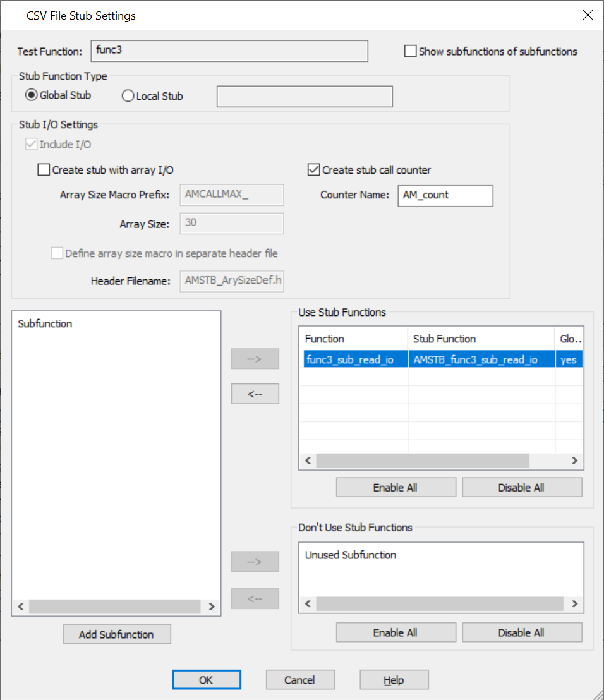Click the yes cell in the Glo.. column
The image size is (604, 700).
point(569,359)
